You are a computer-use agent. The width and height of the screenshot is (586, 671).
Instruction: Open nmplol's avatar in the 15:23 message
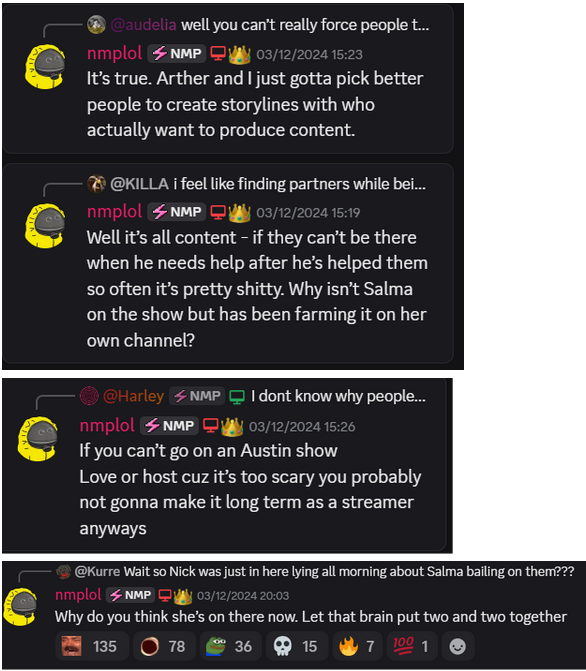coord(45,67)
